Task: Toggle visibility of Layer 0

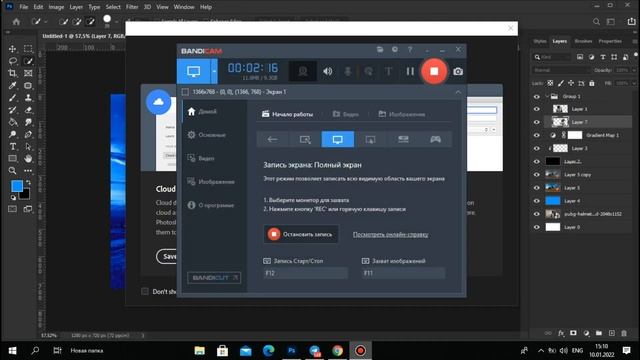Action: (x=536, y=227)
